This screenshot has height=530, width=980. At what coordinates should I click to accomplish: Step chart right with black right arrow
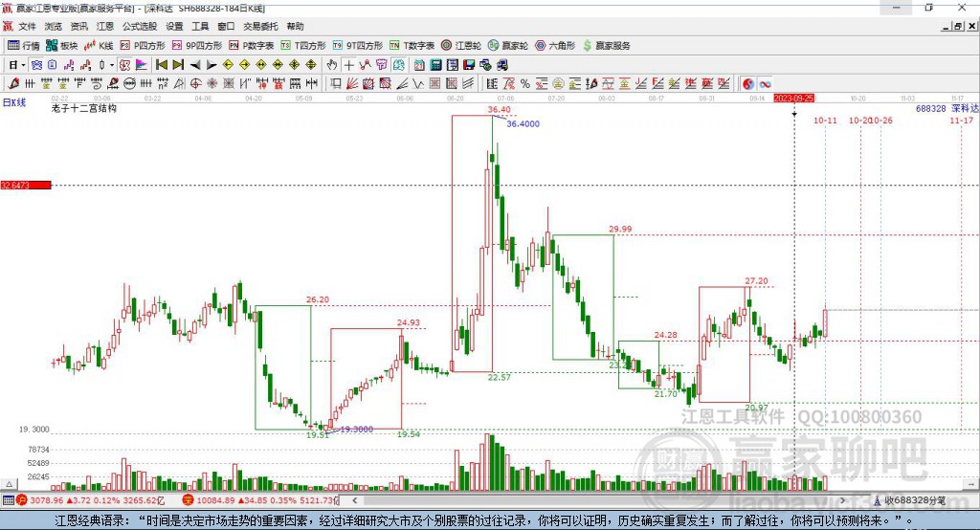[212, 65]
